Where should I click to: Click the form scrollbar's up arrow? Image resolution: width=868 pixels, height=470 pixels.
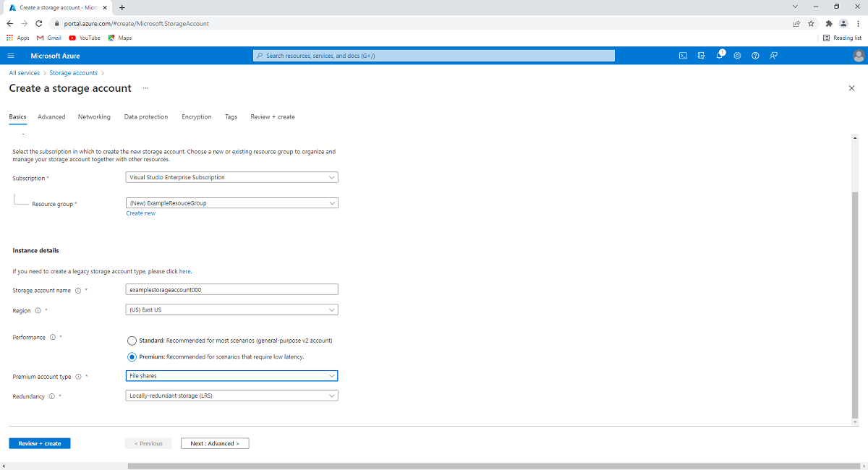[x=856, y=137]
